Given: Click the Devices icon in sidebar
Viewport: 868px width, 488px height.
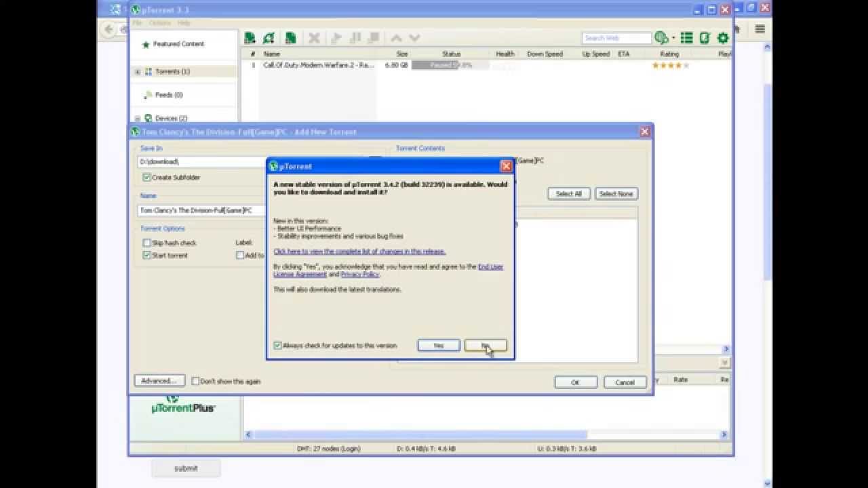Looking at the screenshot, I should [149, 118].
